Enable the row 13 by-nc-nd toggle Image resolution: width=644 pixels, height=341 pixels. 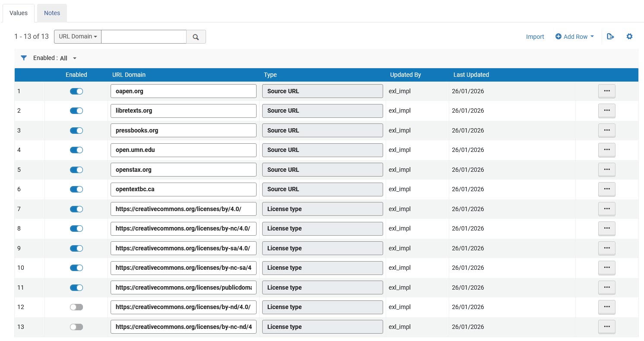pyautogui.click(x=76, y=327)
